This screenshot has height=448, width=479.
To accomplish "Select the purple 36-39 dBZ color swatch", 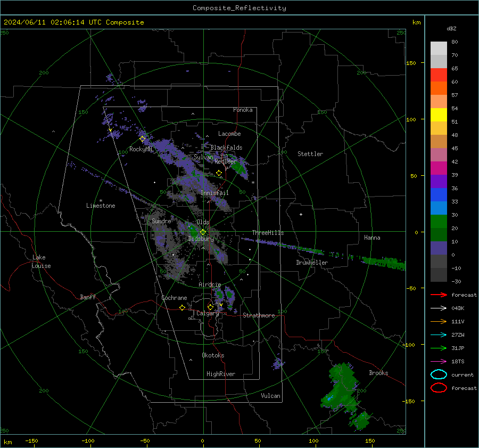I will (x=439, y=182).
